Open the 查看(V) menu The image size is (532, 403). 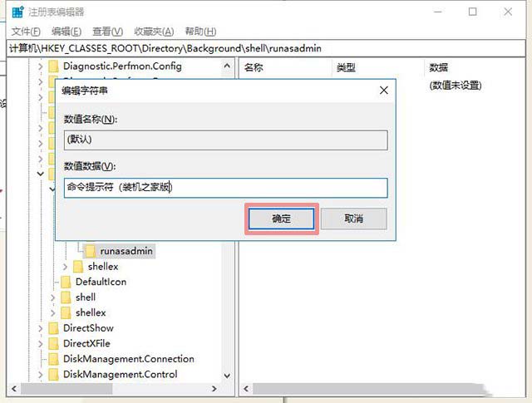pos(107,32)
